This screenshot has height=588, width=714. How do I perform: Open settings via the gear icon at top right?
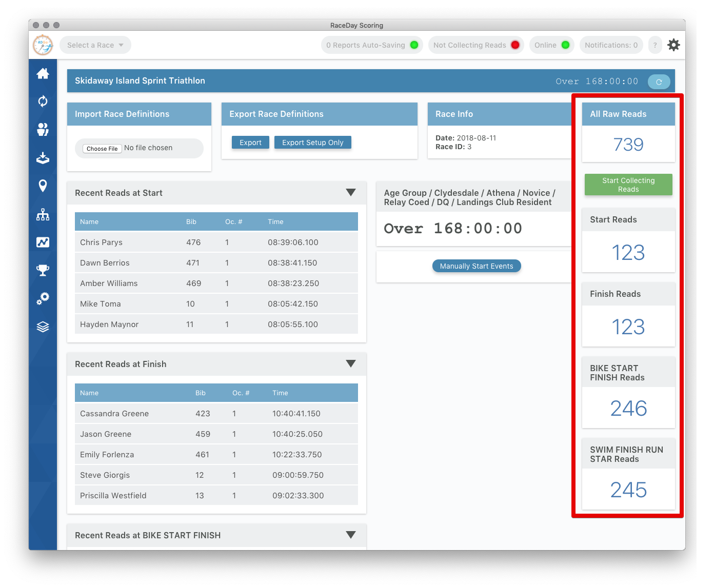673,45
